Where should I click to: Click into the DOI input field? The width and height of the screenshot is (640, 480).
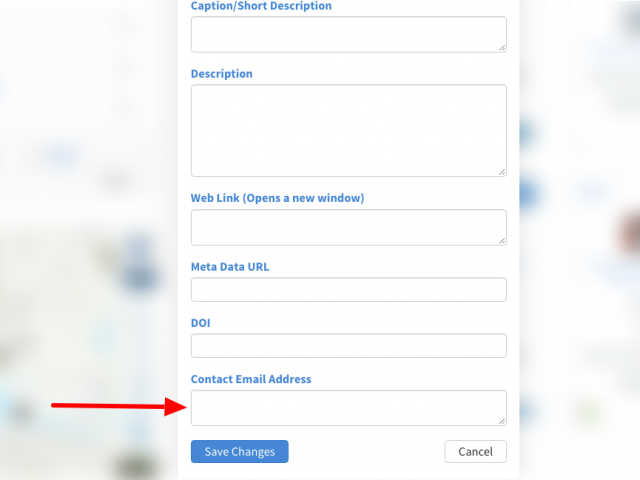click(349, 346)
